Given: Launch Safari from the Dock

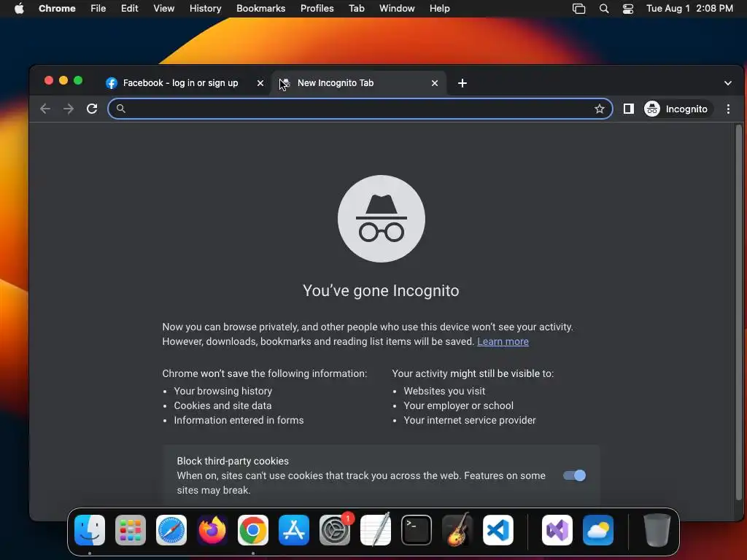Looking at the screenshot, I should pyautogui.click(x=171, y=530).
